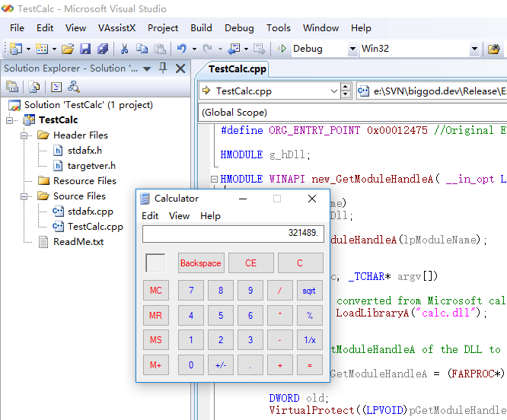
Task: Select TestCalc.cpp in the Source Files folder
Action: pyautogui.click(x=95, y=227)
